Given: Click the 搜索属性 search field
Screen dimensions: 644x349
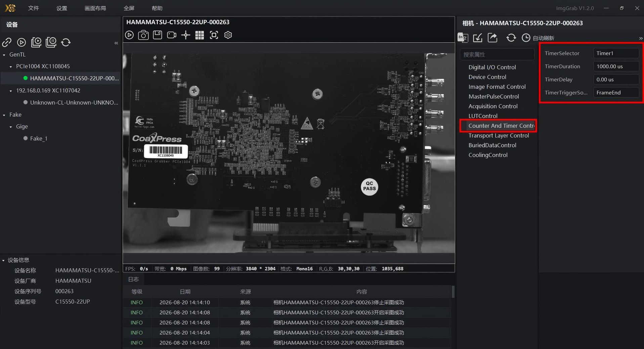Looking at the screenshot, I should 497,54.
